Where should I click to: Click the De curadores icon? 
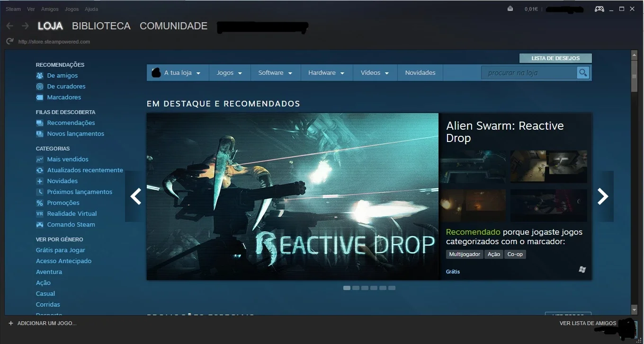[40, 87]
